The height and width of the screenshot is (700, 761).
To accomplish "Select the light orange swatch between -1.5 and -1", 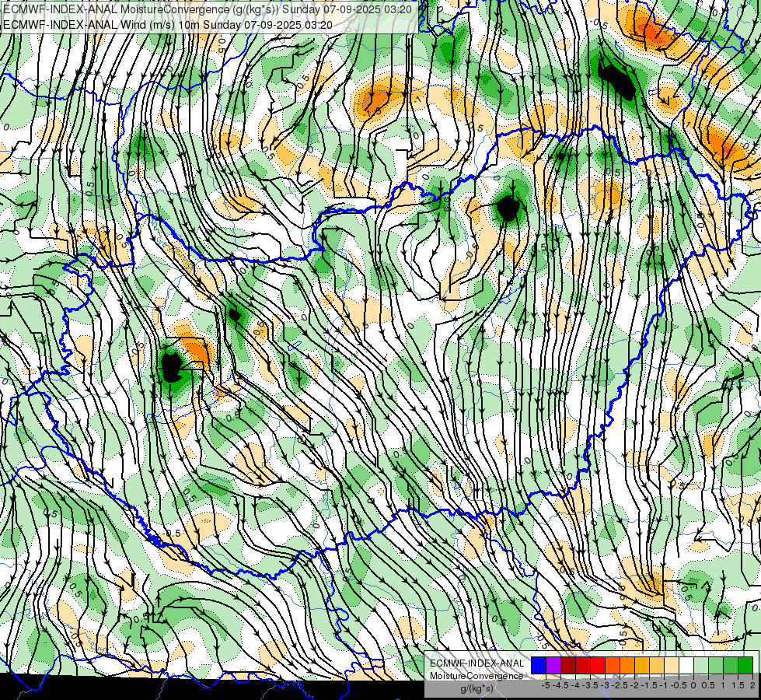I will click(657, 666).
